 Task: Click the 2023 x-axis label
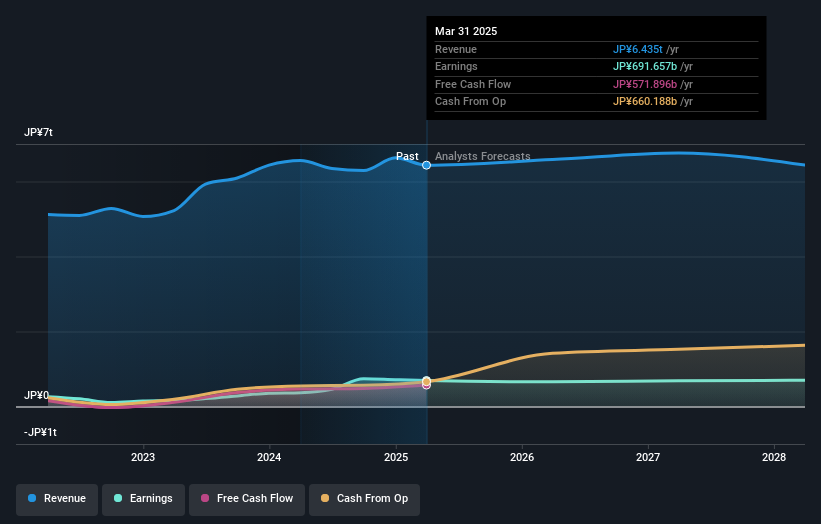[x=143, y=458]
